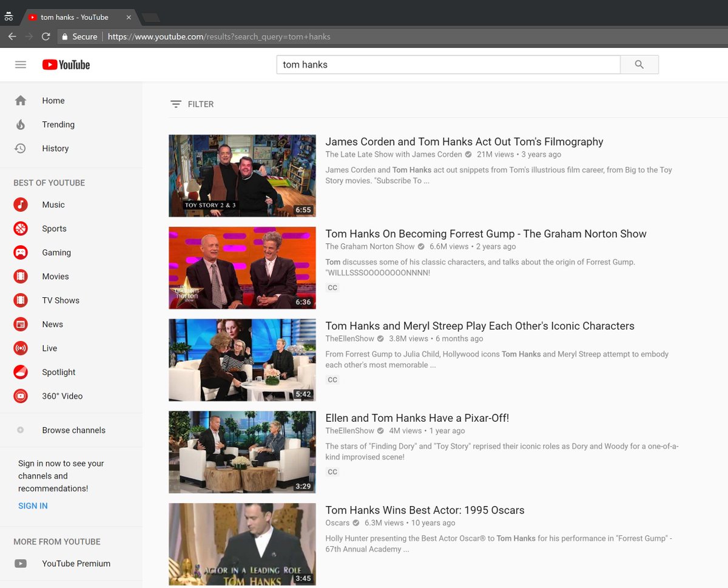The width and height of the screenshot is (728, 588).
Task: Reload the page with refresh icon
Action: coord(45,36)
